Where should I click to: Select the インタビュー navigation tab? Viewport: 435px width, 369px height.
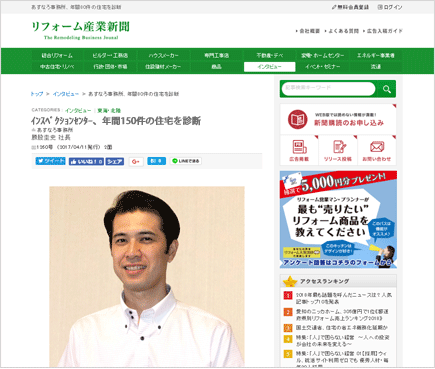tap(269, 67)
